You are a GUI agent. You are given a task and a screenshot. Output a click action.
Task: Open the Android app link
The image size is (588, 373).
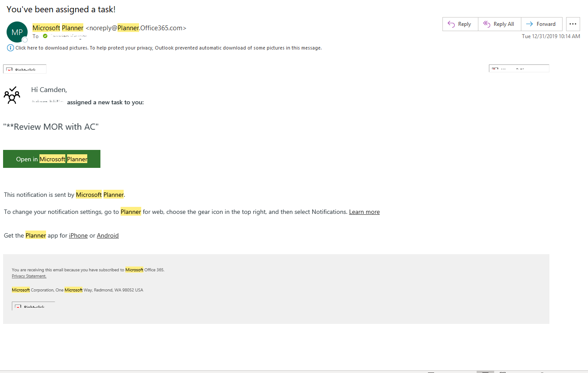(x=108, y=235)
